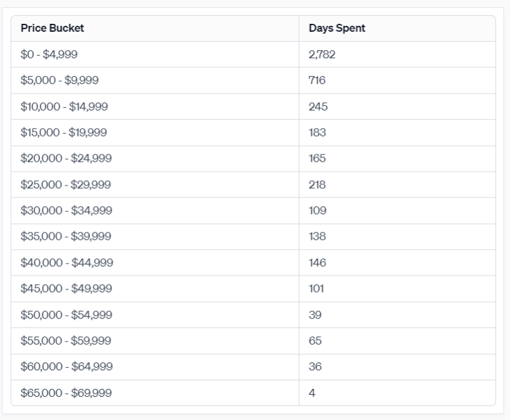The image size is (510, 420).
Task: Click the 101 days spent value
Action: (x=316, y=289)
